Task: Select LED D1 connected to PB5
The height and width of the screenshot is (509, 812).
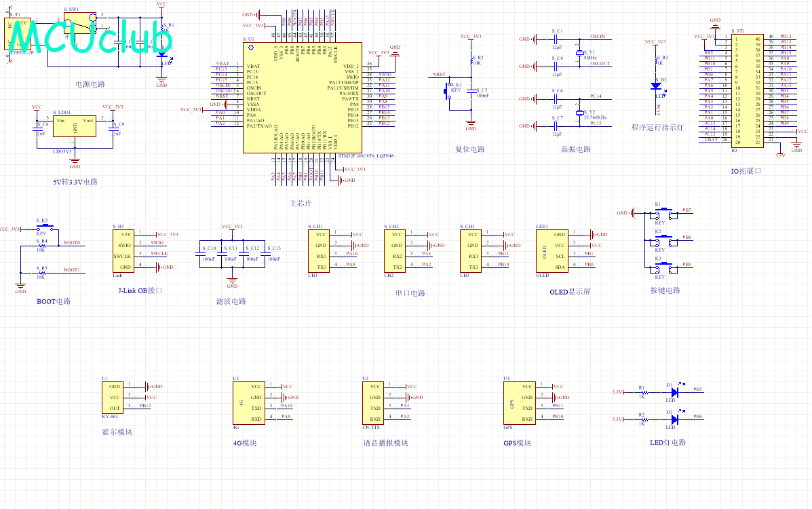Action: (x=675, y=392)
